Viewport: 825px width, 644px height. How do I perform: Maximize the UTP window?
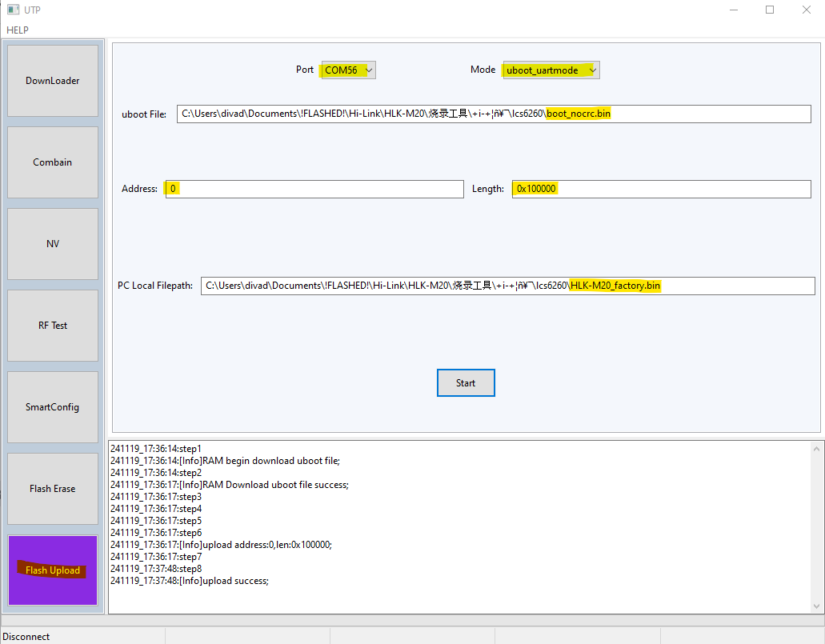(x=770, y=10)
